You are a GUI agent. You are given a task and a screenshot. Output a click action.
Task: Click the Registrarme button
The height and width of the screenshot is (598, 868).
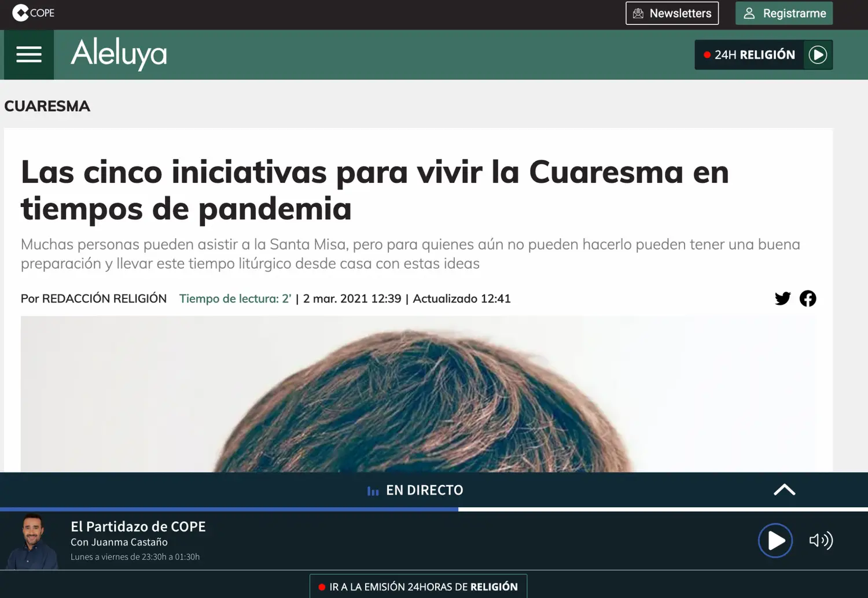point(784,13)
